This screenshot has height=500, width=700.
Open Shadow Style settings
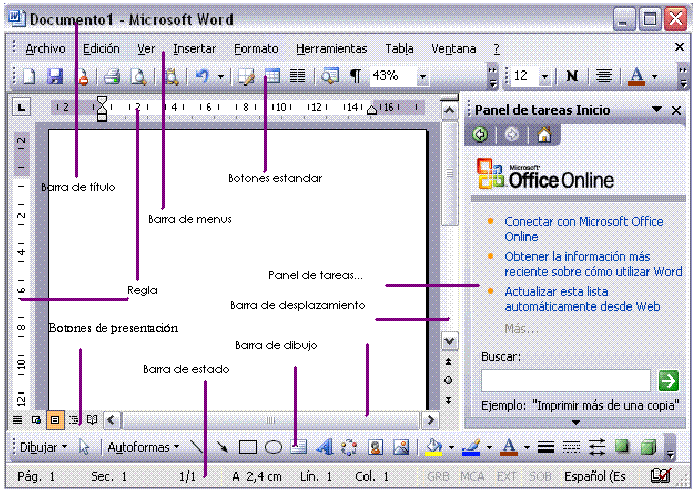click(x=622, y=446)
